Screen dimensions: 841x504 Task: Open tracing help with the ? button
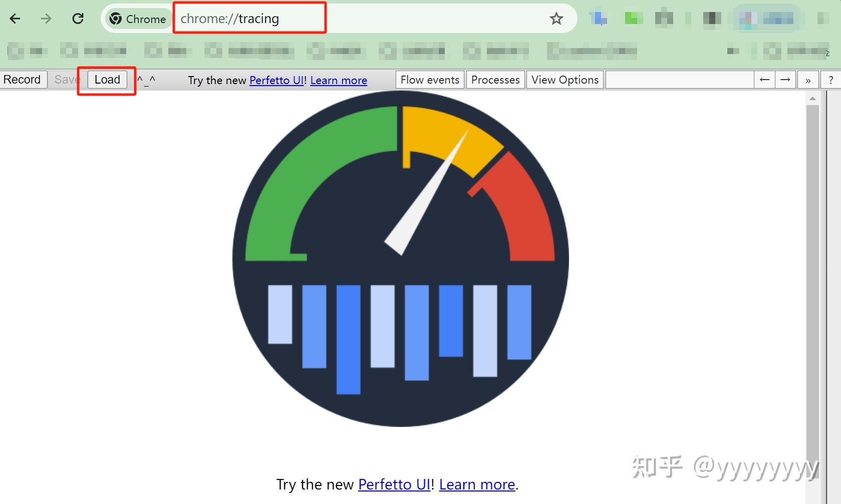[830, 80]
